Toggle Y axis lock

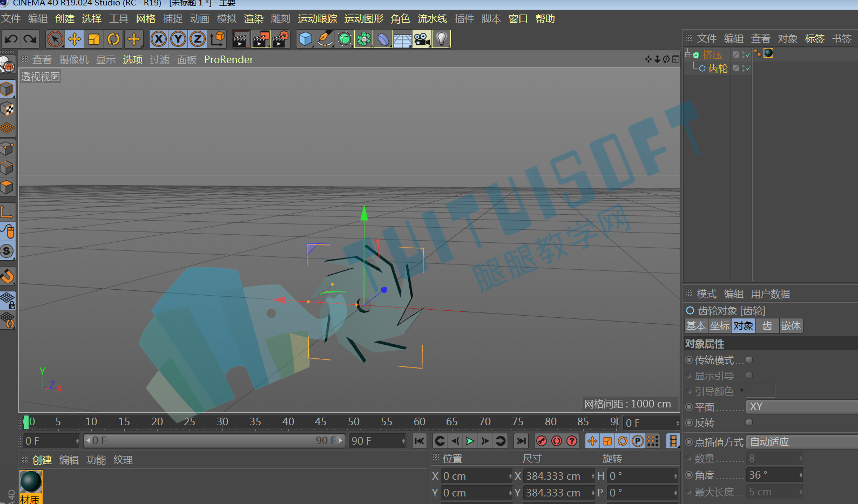[178, 39]
